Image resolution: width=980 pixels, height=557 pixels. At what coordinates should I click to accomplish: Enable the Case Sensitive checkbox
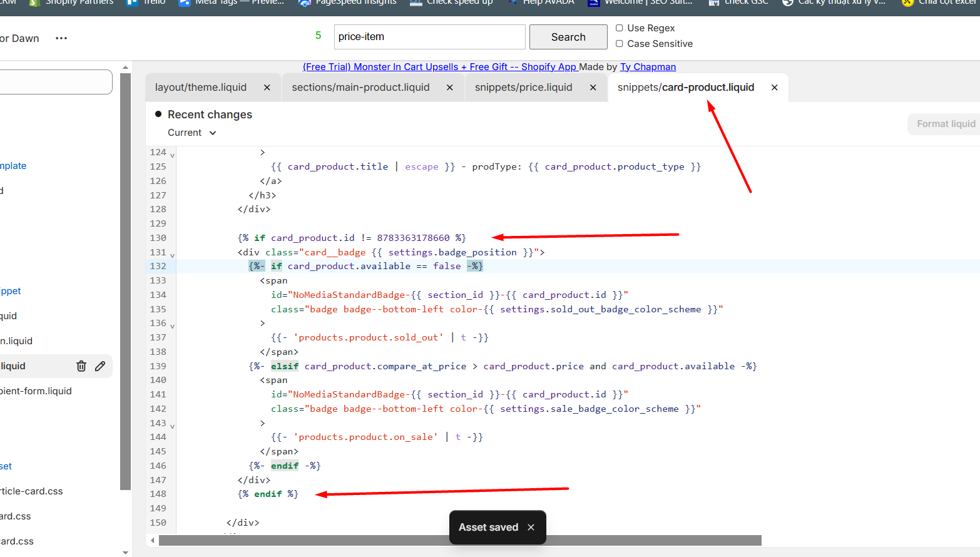(x=620, y=44)
